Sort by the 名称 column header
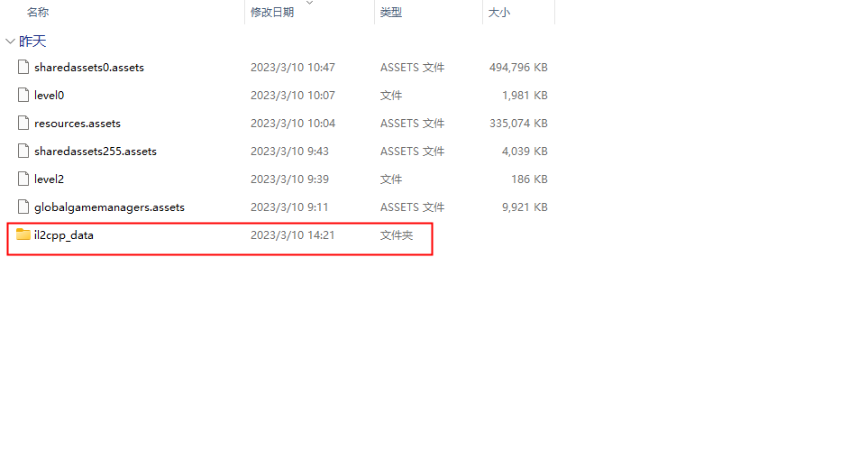The image size is (868, 469). tap(38, 13)
